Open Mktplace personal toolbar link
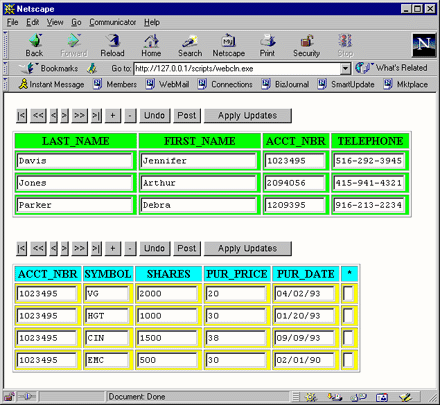Screen dimensions: 440x405 point(406,84)
